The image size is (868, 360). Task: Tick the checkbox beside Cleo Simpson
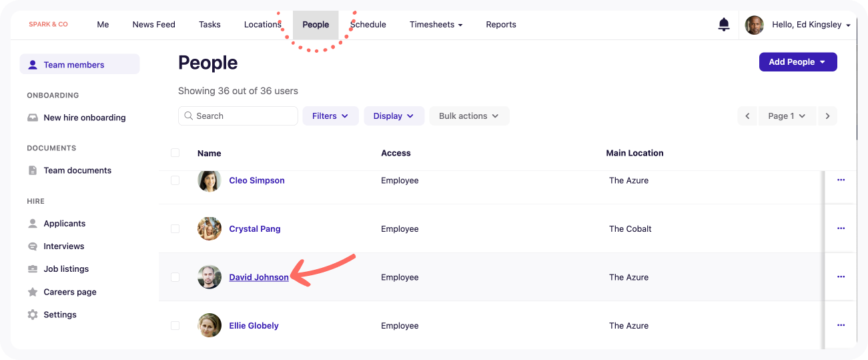175,180
